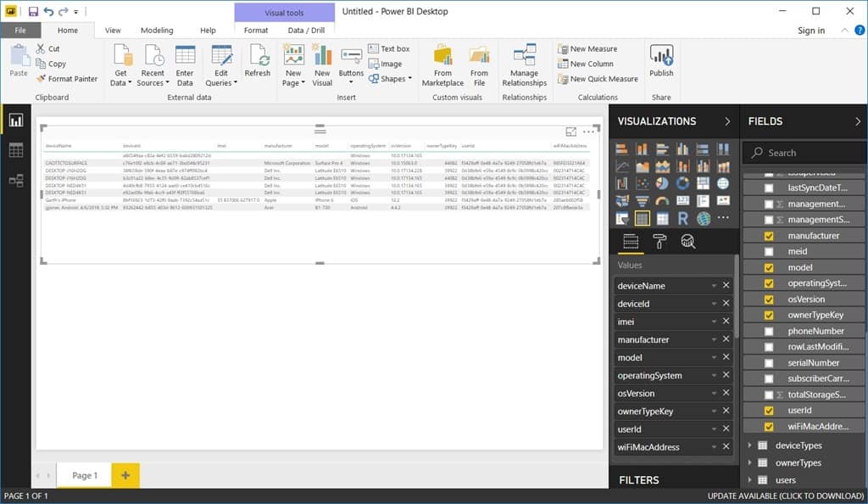The image size is (868, 504).
Task: Open the imei value dropdown arrow
Action: [x=714, y=322]
